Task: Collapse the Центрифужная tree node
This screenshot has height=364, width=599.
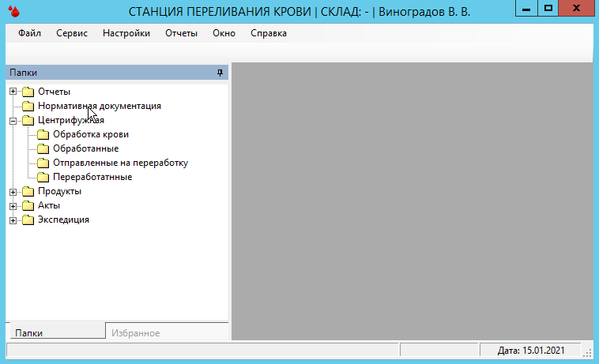Action: (x=13, y=120)
